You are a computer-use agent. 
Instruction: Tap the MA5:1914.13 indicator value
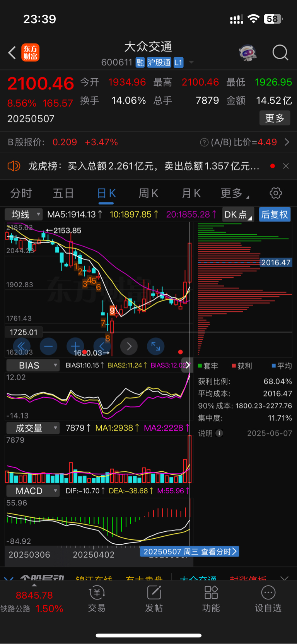click(75, 215)
